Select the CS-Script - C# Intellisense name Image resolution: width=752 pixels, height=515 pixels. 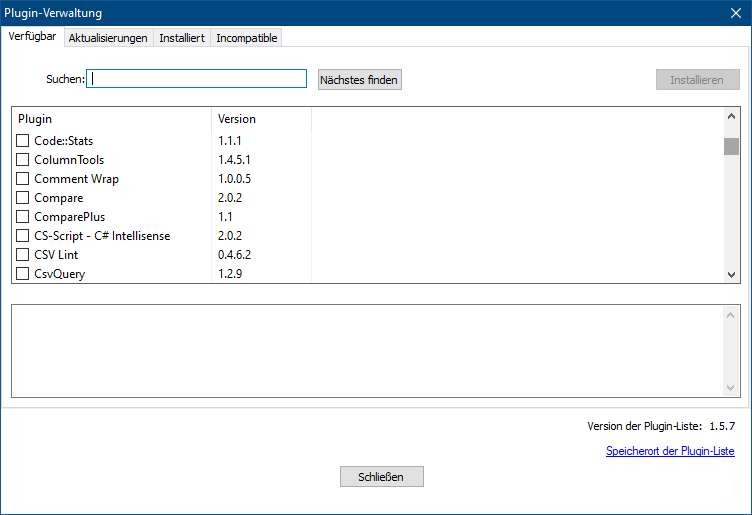click(102, 236)
